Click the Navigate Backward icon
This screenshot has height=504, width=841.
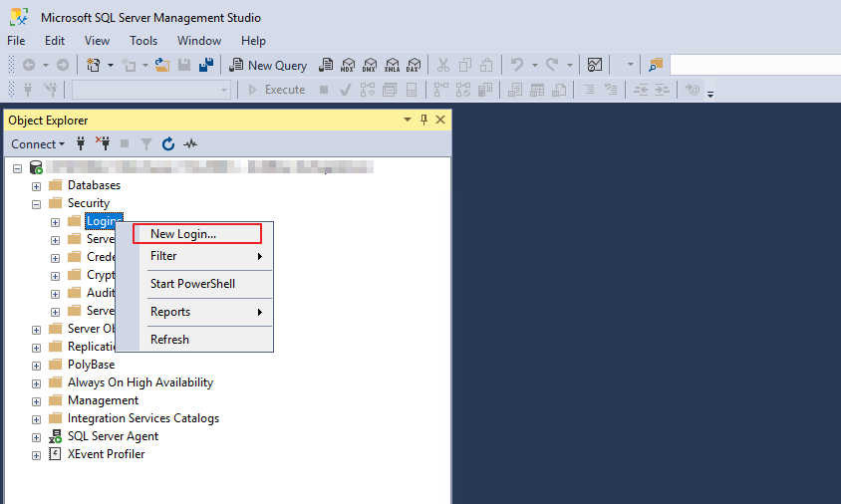[29, 66]
